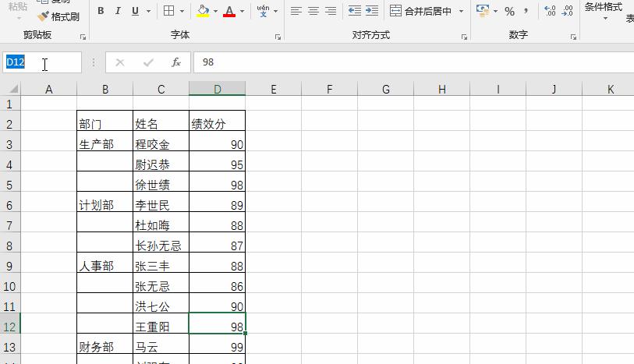
Task: Select cell 财务部
Action: click(104, 344)
